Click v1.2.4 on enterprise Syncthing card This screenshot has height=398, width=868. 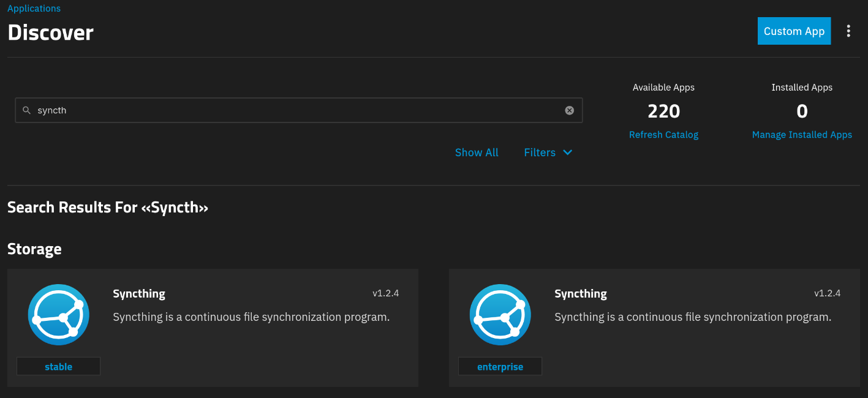(x=828, y=293)
